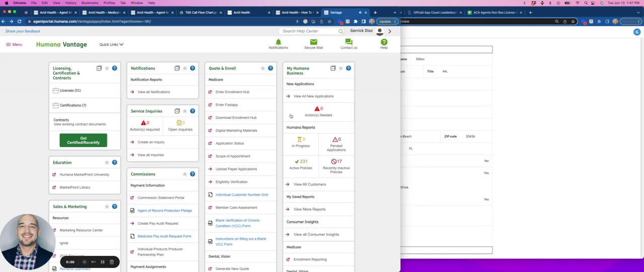644x272 pixels.
Task: Open the Enter Fastapp link
Action: 226,105
